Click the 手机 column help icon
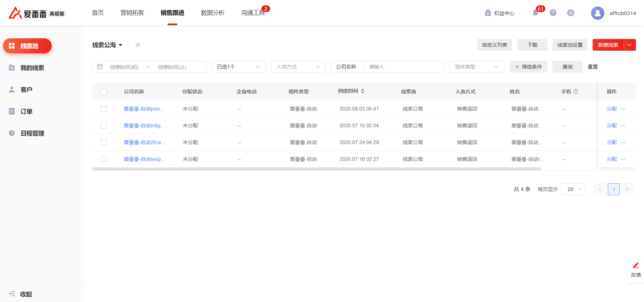This screenshot has height=302, width=644. [576, 91]
